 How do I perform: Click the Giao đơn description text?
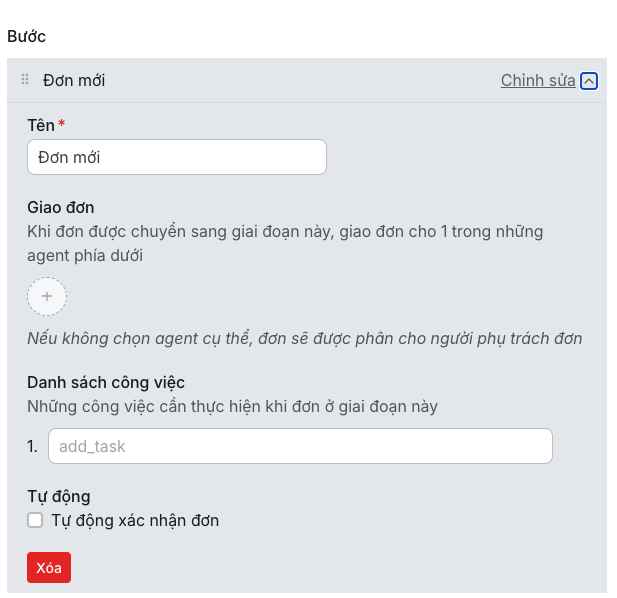(x=285, y=243)
